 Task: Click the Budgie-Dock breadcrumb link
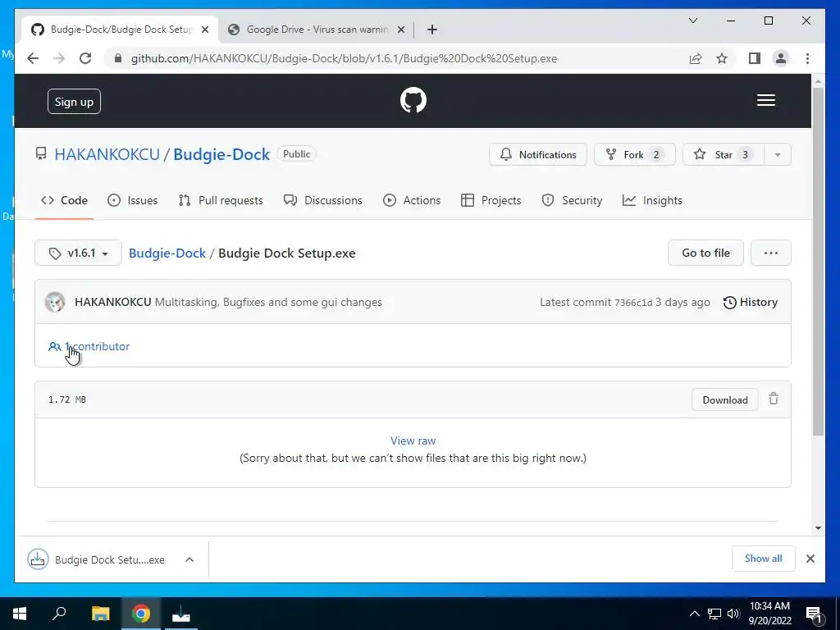(x=167, y=253)
